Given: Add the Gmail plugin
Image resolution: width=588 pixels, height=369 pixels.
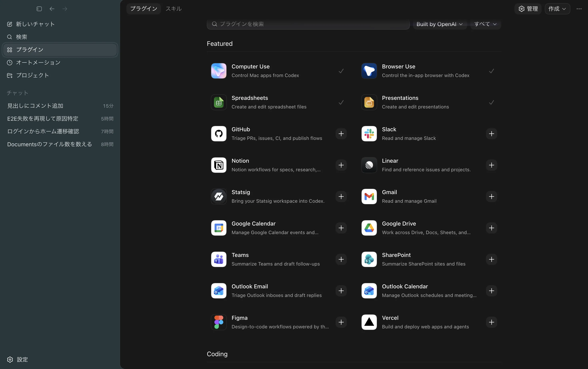Looking at the screenshot, I should (x=491, y=197).
